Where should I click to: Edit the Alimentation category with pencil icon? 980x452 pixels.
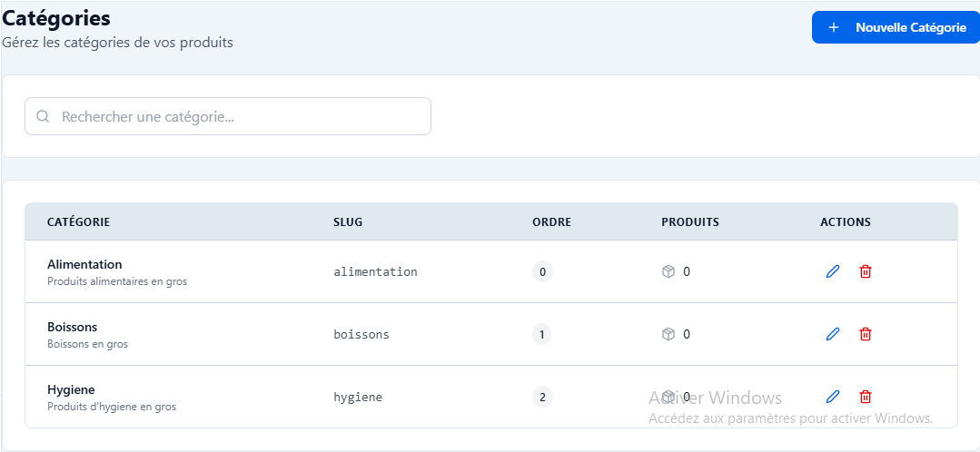[x=833, y=271]
